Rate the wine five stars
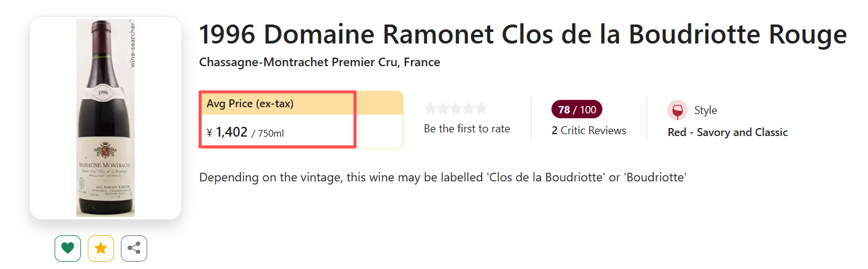Image resolution: width=868 pixels, height=269 pixels. coord(482,109)
